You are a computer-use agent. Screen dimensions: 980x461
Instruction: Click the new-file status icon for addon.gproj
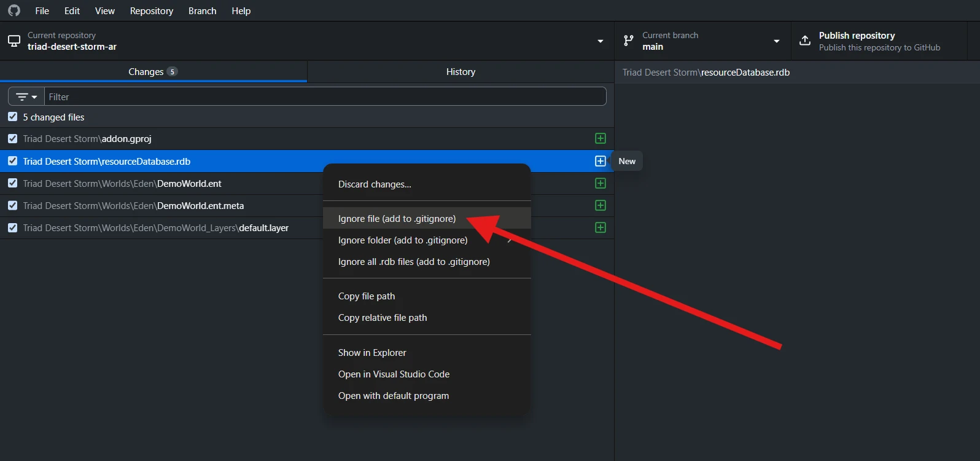(x=601, y=139)
